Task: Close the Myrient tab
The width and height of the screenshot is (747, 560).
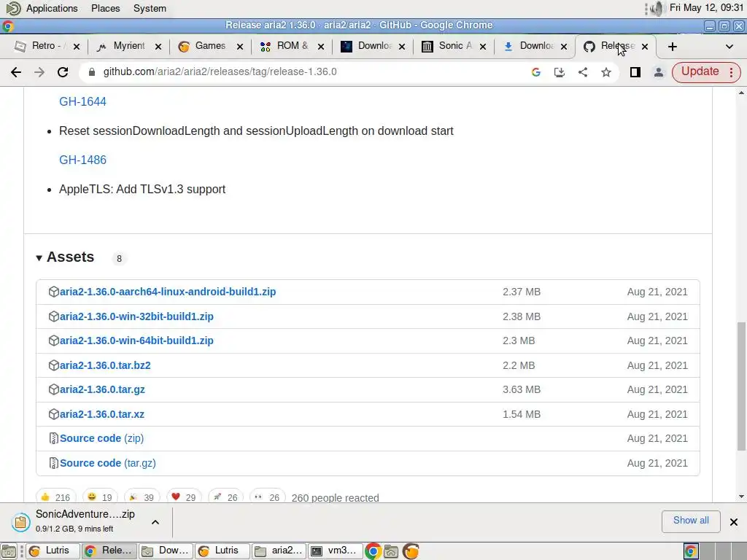Action: [x=158, y=46]
